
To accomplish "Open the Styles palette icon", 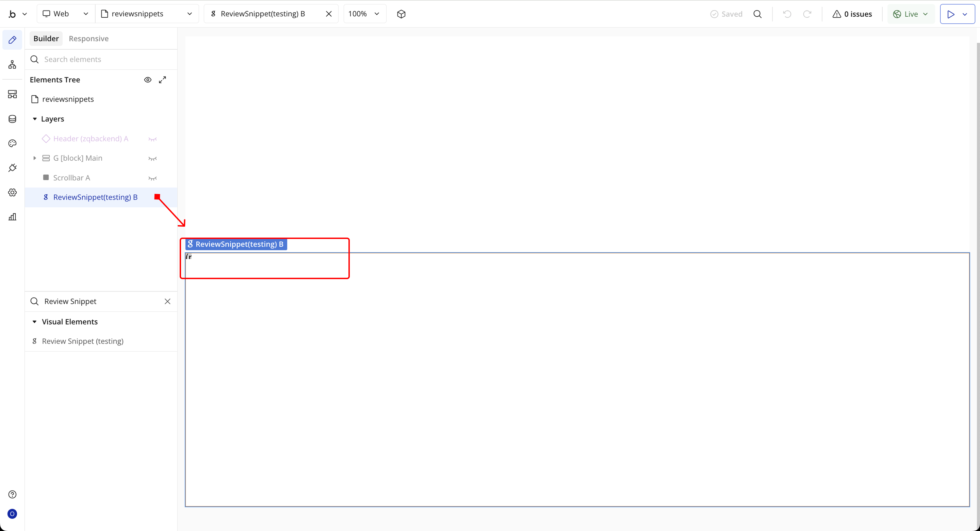I will (x=12, y=144).
